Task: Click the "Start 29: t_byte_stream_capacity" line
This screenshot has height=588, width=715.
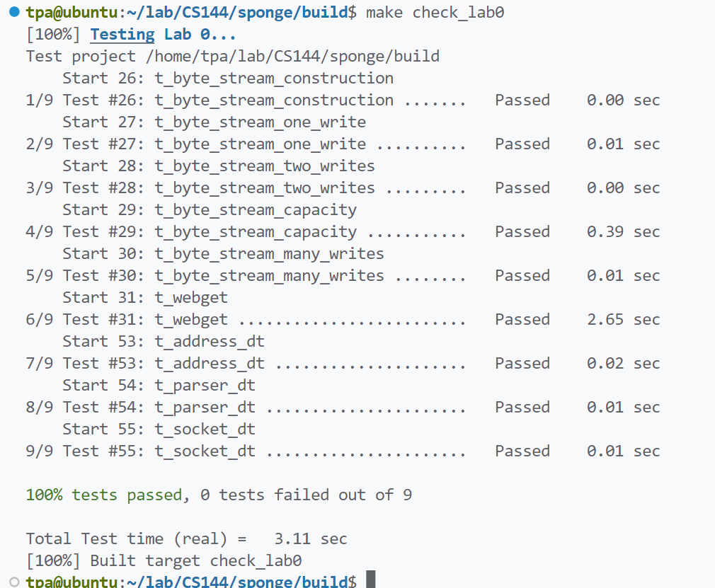Action: click(x=210, y=210)
